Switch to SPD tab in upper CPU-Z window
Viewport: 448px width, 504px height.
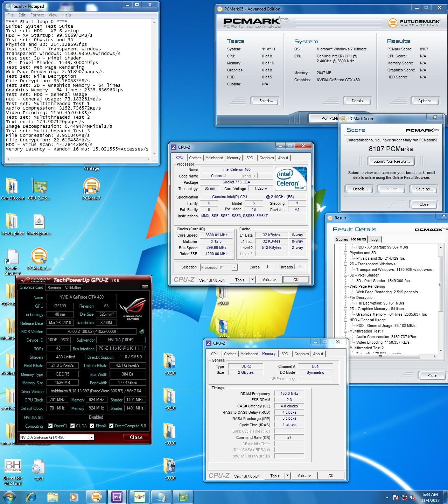(250, 158)
